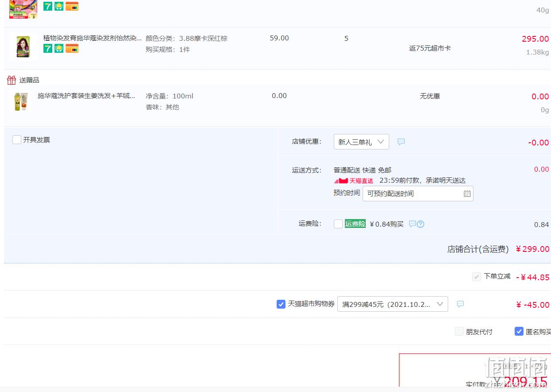
Task: Click the 普通配送 快递 免邮 shipping text
Action: 363,170
